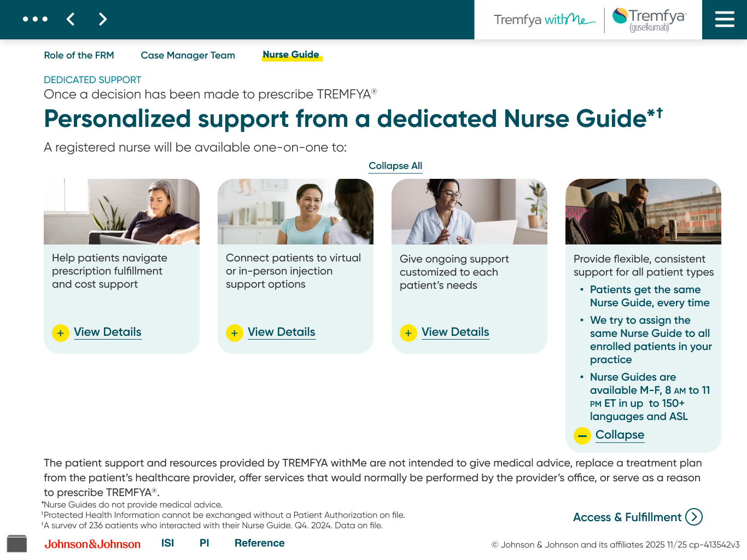Click 'Provide flexible, consistent support for all patient types'
This screenshot has width=747, height=560.
(x=644, y=265)
